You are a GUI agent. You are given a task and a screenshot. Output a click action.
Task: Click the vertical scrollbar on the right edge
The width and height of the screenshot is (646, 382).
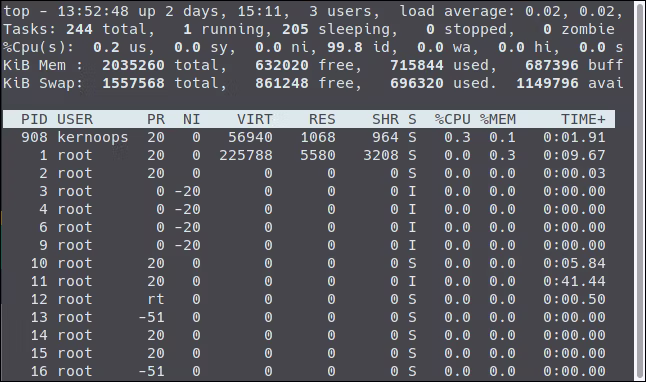tap(639, 191)
